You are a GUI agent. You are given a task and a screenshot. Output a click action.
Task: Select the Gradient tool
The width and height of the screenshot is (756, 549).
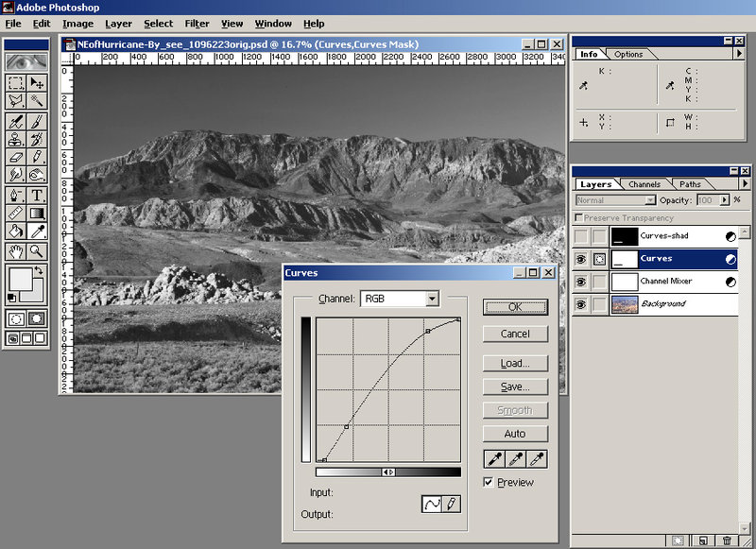(37, 213)
